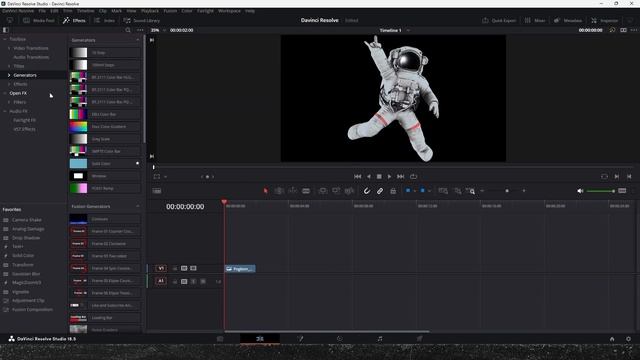Click the viewer scrubber bar handle

pyautogui.click(x=153, y=167)
